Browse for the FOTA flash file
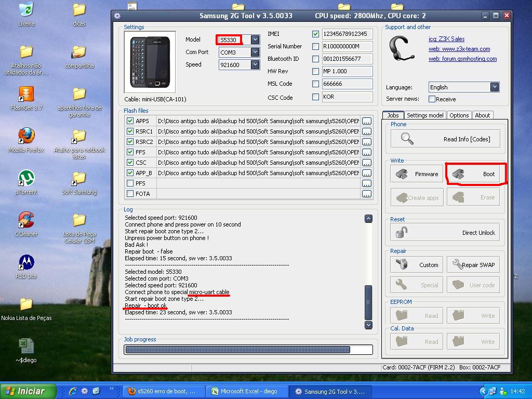Screen dimensions: 532x399 coord(366,194)
